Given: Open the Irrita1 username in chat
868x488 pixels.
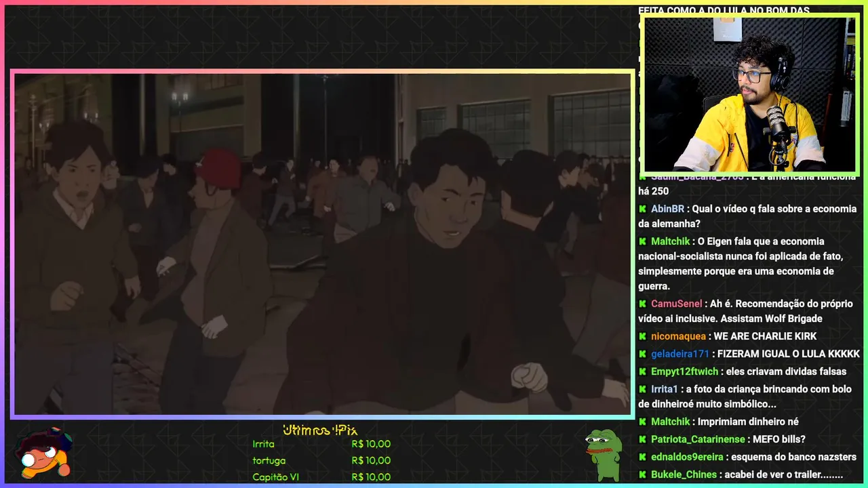Looking at the screenshot, I should pyautogui.click(x=665, y=389).
